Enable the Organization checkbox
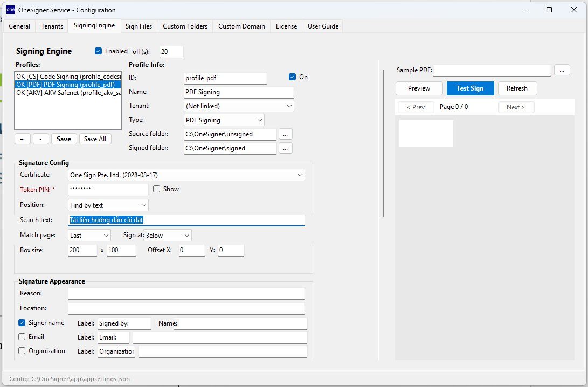The width and height of the screenshot is (588, 387). pos(22,351)
